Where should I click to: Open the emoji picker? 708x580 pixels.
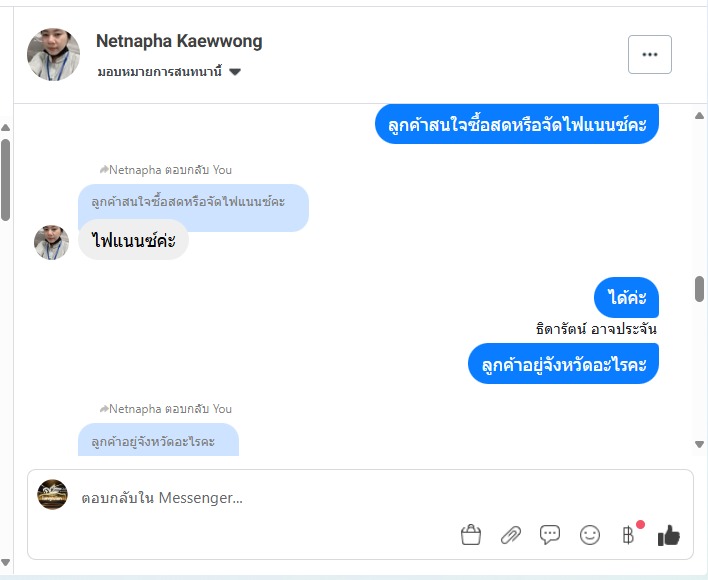tap(590, 535)
